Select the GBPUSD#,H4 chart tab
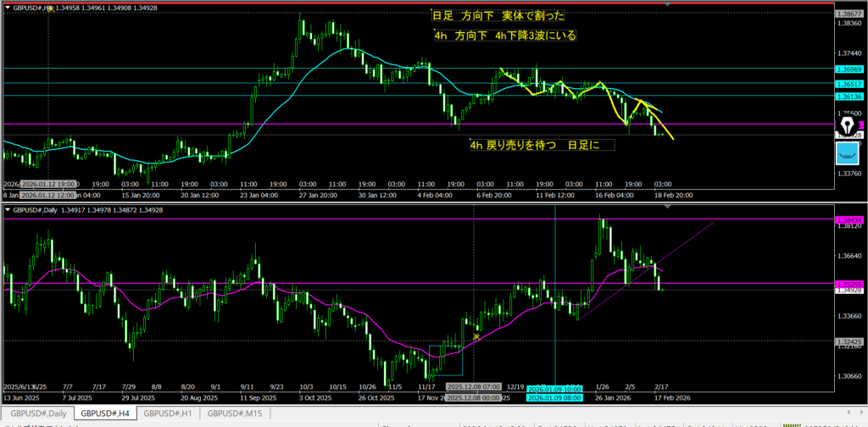This screenshot has width=868, height=427. 105,413
